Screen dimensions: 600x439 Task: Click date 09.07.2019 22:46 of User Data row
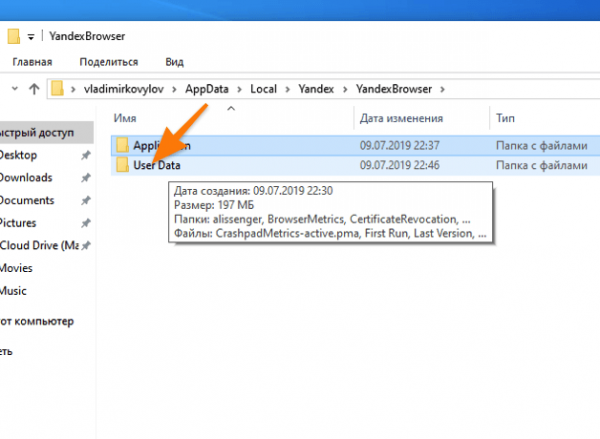(399, 165)
